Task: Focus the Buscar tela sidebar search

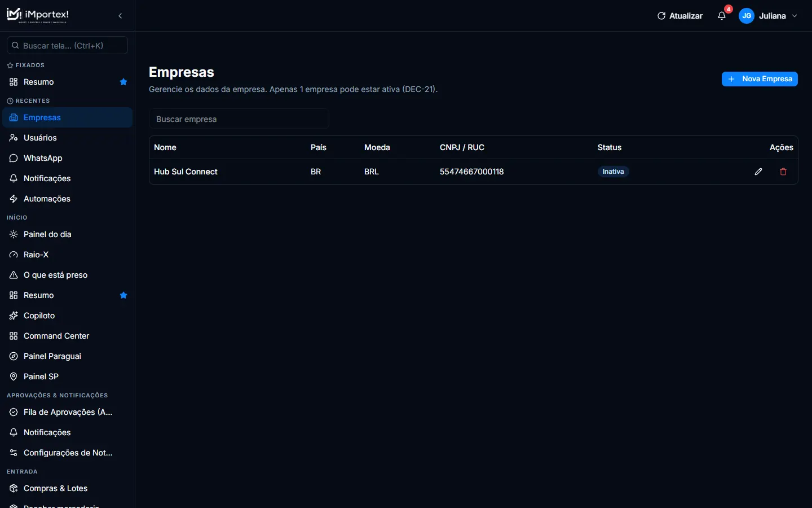Action: tap(67, 45)
